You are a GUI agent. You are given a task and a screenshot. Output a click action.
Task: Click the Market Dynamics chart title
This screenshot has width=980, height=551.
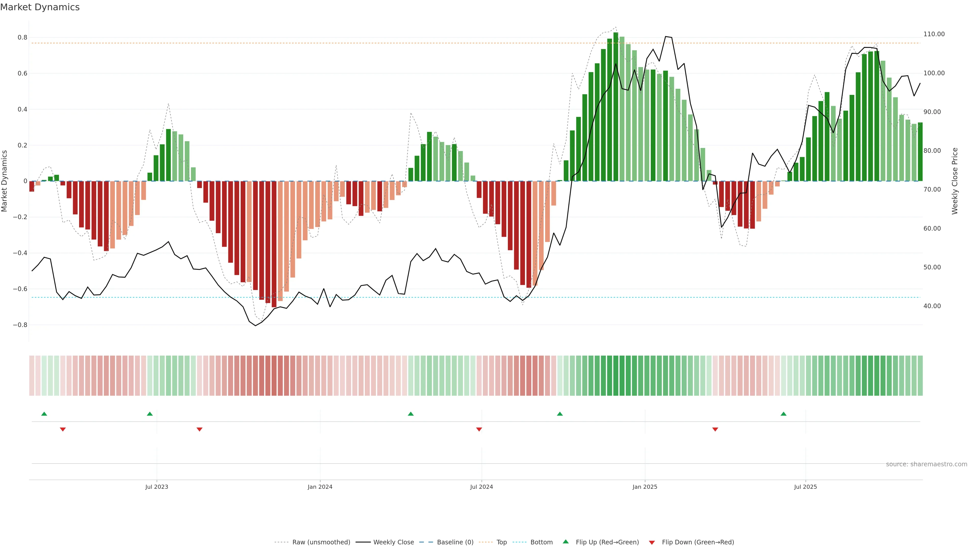coord(40,7)
